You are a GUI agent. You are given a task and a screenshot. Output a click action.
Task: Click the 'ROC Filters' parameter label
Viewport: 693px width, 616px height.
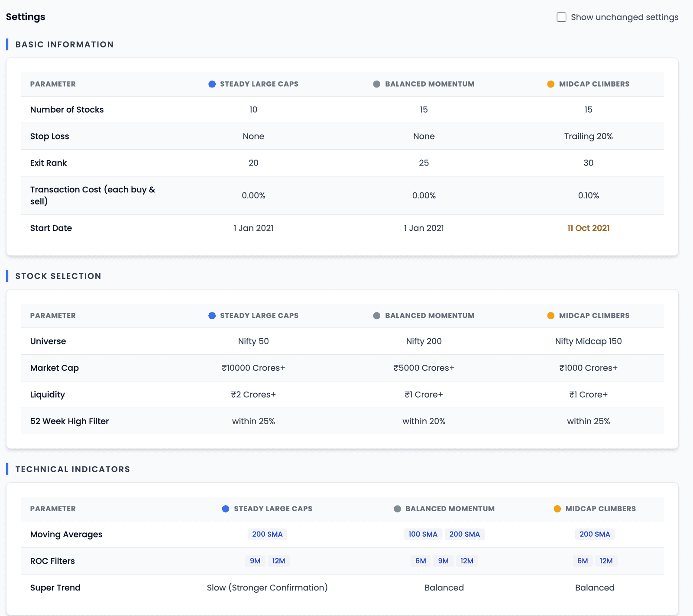coord(52,561)
